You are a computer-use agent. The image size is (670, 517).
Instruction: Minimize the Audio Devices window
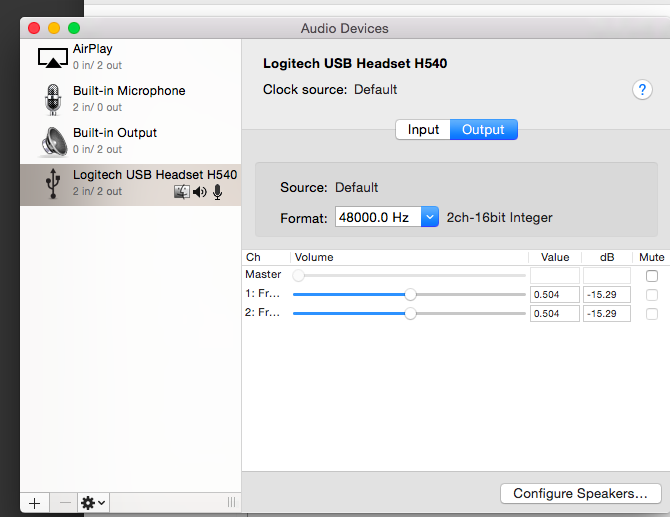click(54, 28)
